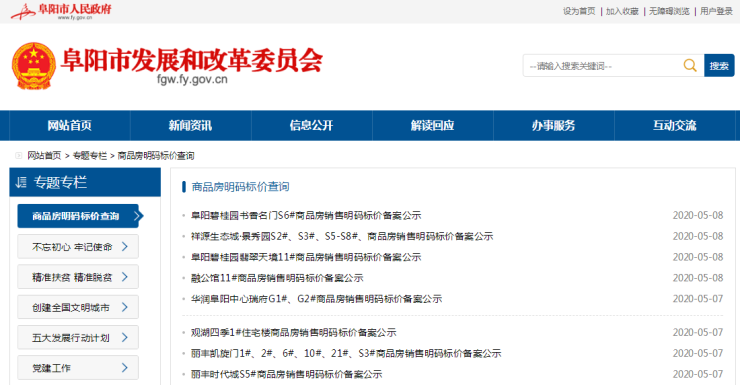
Task: Click the sort icon beside 专题专栏 header
Action: (x=21, y=182)
